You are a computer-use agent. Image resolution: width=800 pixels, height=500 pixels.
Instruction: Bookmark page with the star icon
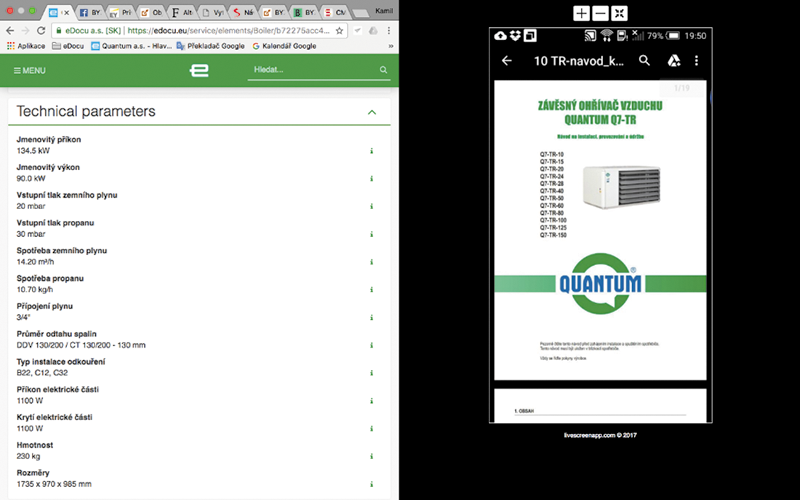coord(339,31)
